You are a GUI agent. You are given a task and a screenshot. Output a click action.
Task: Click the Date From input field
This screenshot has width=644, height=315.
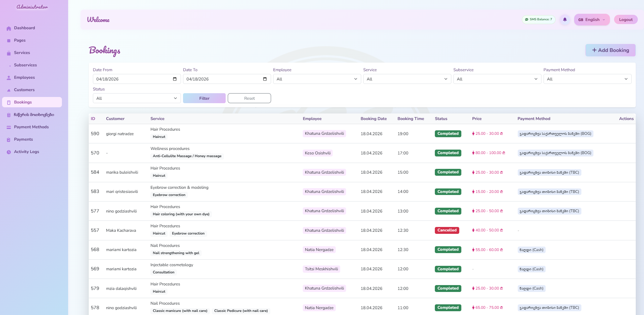coord(137,79)
